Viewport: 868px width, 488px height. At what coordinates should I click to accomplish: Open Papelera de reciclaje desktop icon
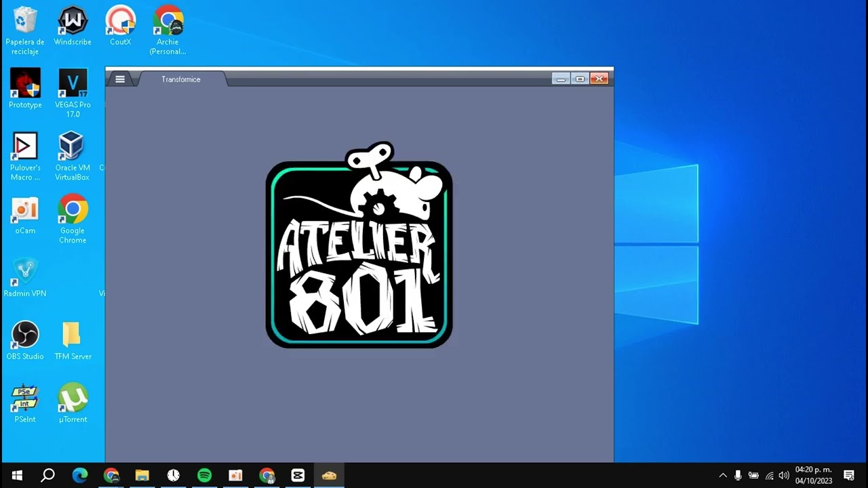pyautogui.click(x=25, y=30)
